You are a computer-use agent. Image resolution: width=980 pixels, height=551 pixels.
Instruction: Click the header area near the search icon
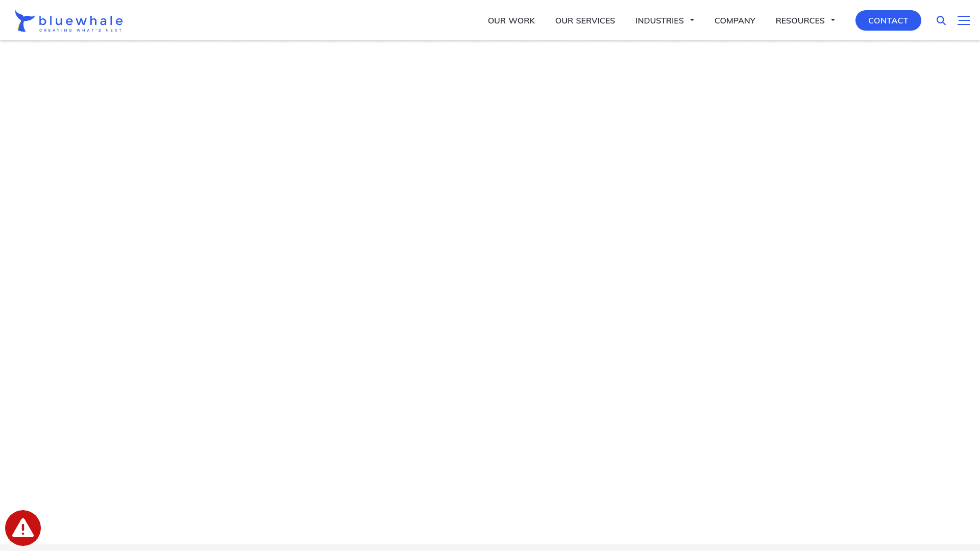click(941, 20)
